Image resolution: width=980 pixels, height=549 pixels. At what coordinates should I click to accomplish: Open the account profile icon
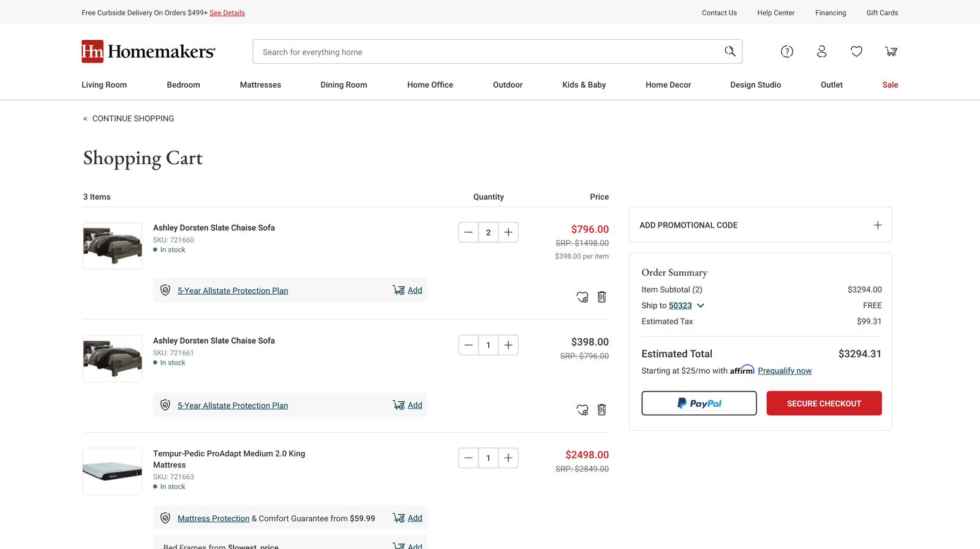tap(822, 51)
